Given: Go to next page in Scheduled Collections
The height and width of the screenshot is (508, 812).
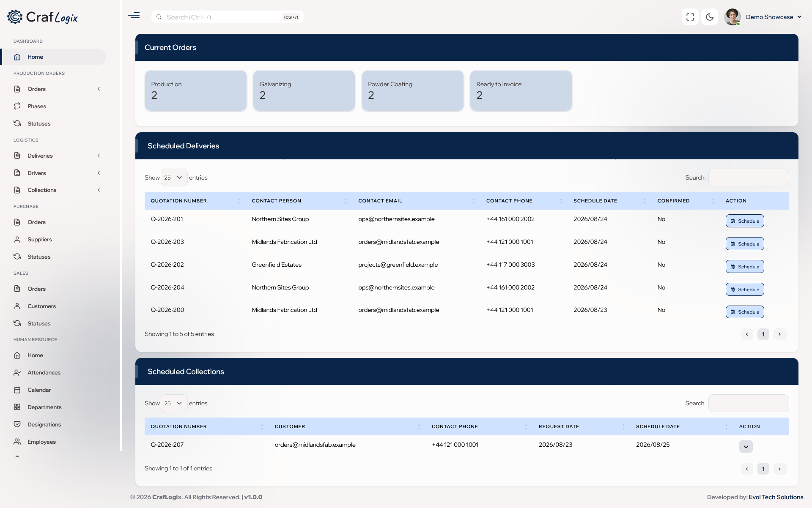Looking at the screenshot, I should click(780, 469).
